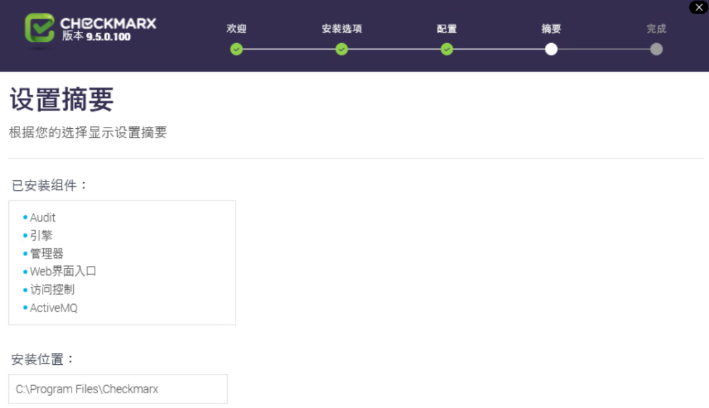Select the 完成 step label
The width and height of the screenshot is (709, 408).
click(656, 29)
